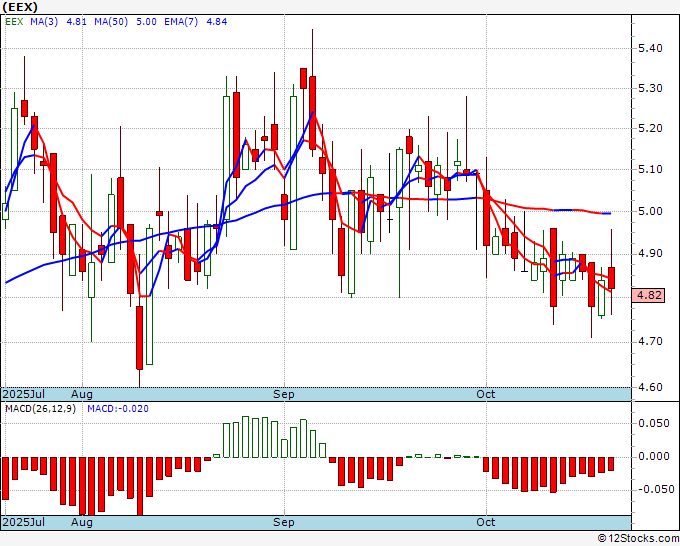The height and width of the screenshot is (546, 680).
Task: Click the 5.40 price axis label
Action: click(650, 48)
